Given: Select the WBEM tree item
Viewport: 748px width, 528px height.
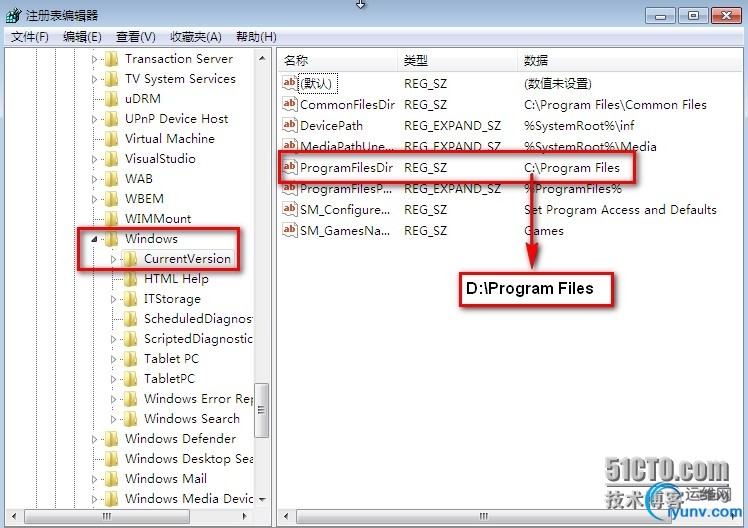Looking at the screenshot, I should point(144,198).
